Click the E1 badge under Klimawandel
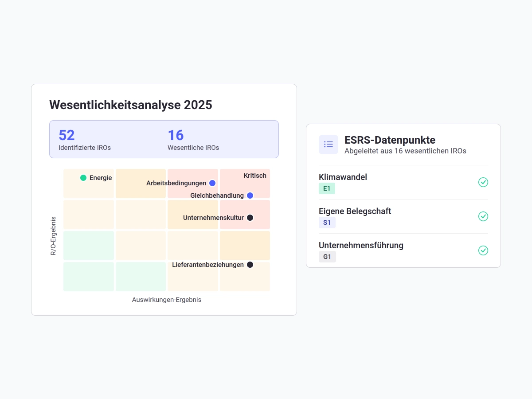 327,188
